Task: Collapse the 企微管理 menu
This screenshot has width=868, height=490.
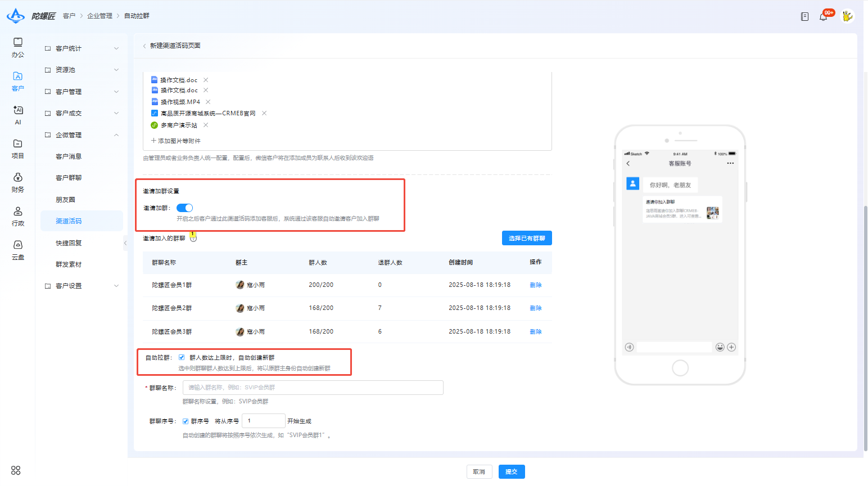Action: pos(82,135)
